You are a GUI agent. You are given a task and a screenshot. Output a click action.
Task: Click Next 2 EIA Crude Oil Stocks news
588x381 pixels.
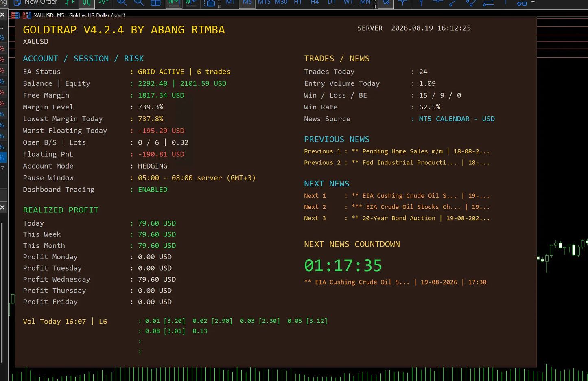coord(397,207)
